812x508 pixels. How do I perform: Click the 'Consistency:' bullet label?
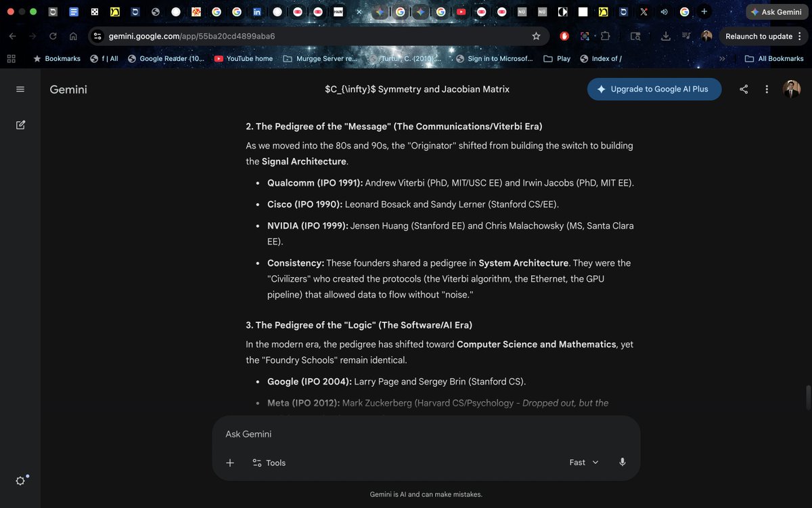coord(296,263)
